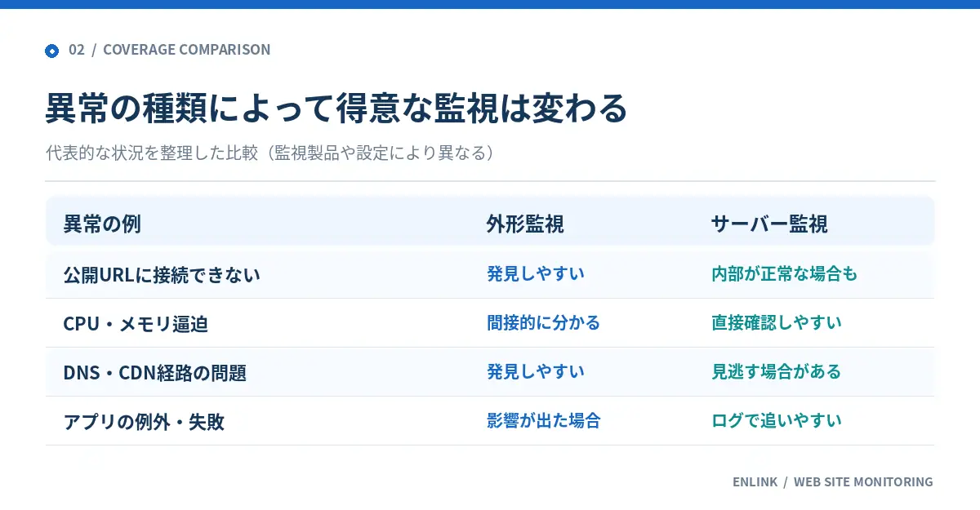Select the "サーバー監視" column header
Image resolution: width=980 pixels, height=510 pixels.
point(769,224)
